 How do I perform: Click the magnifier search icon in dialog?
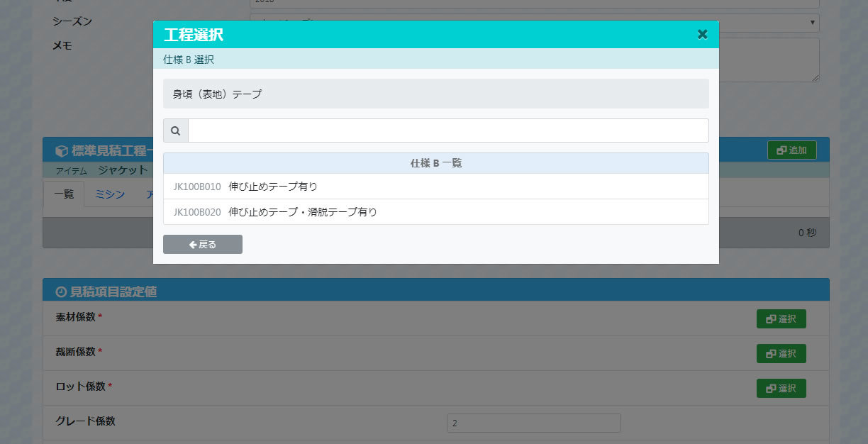coord(176,131)
